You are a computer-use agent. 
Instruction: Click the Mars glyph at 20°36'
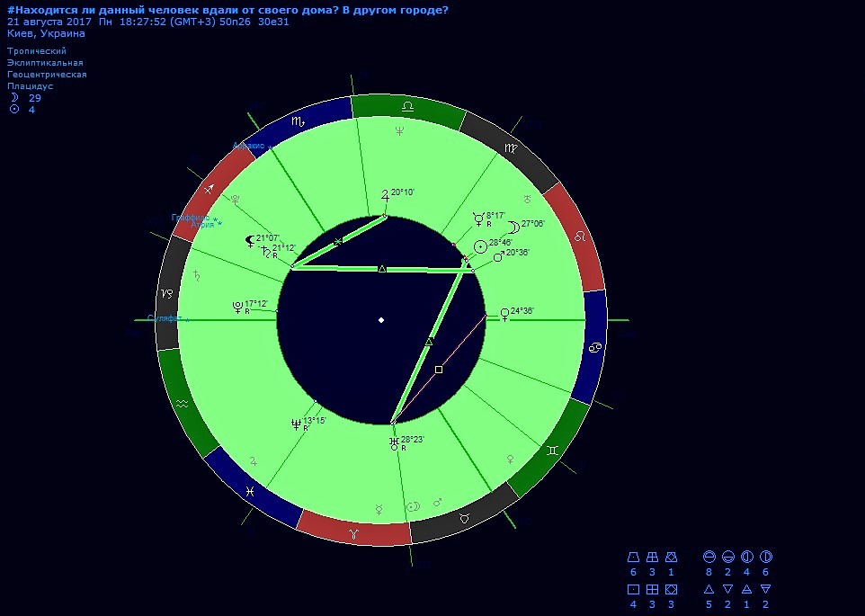[x=498, y=256]
